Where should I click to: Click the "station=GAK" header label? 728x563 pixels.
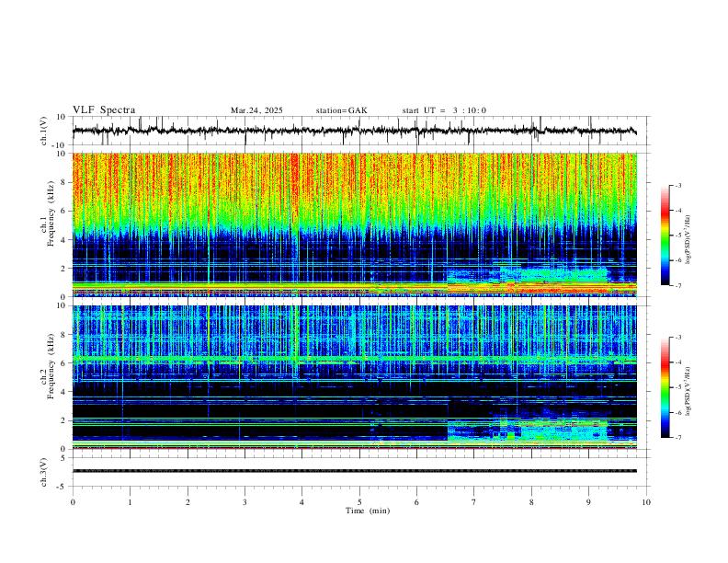click(341, 110)
